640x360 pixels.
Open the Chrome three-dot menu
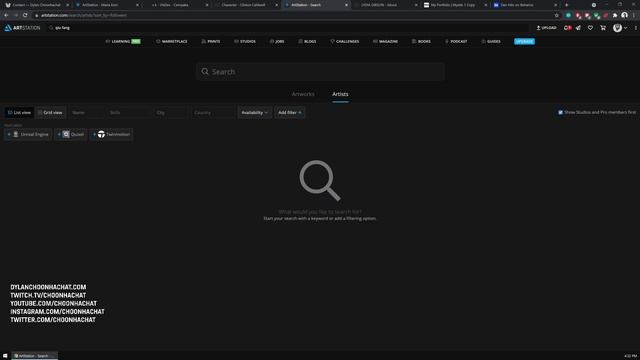pyautogui.click(x=634, y=15)
